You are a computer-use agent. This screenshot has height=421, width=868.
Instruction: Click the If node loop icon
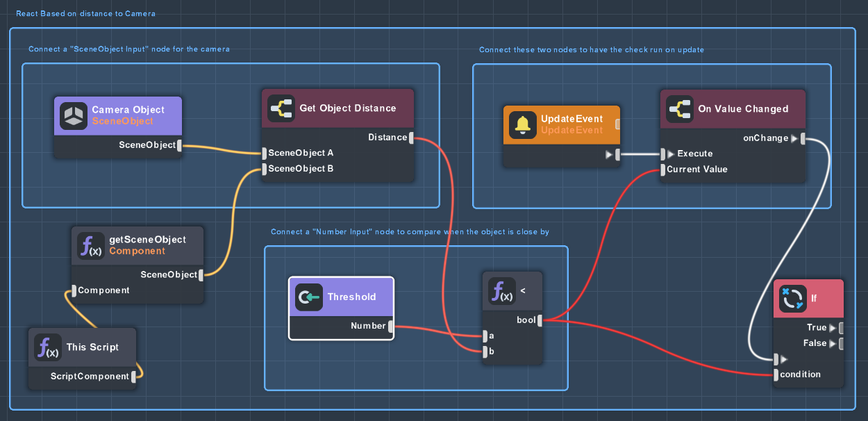pyautogui.click(x=792, y=299)
